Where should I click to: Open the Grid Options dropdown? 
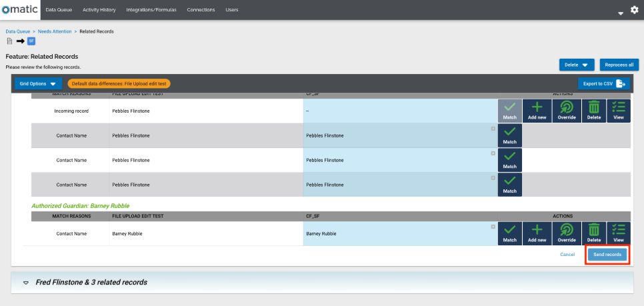click(x=38, y=83)
